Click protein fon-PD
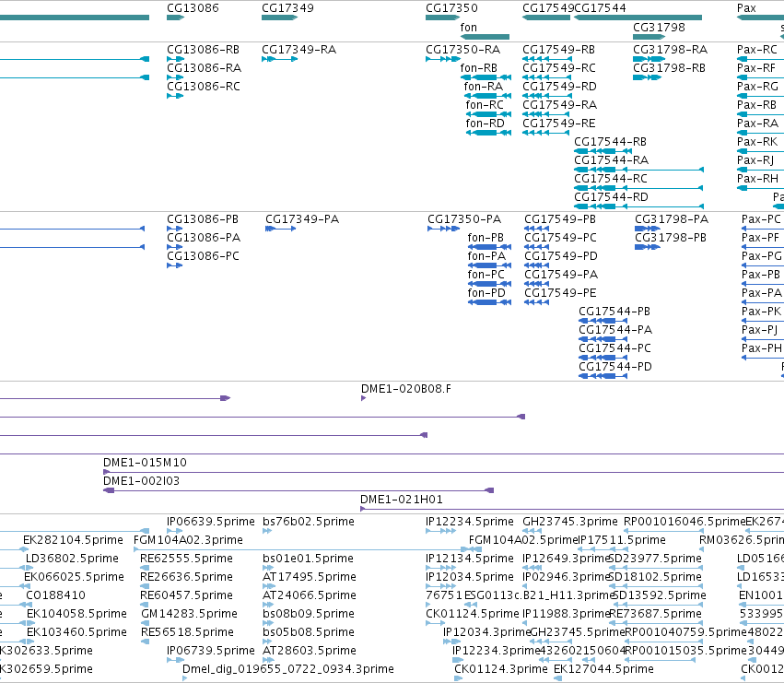 [486, 293]
